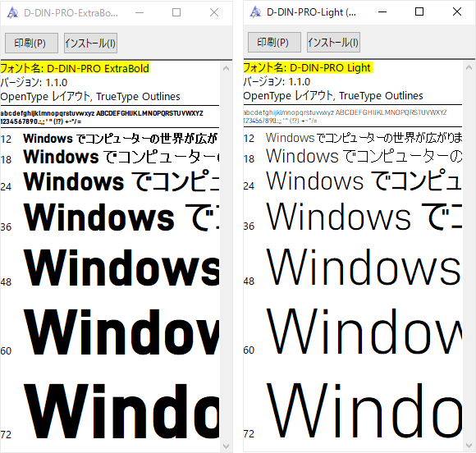Click the title text D-DIN-PRO-Light (...

tap(312, 12)
